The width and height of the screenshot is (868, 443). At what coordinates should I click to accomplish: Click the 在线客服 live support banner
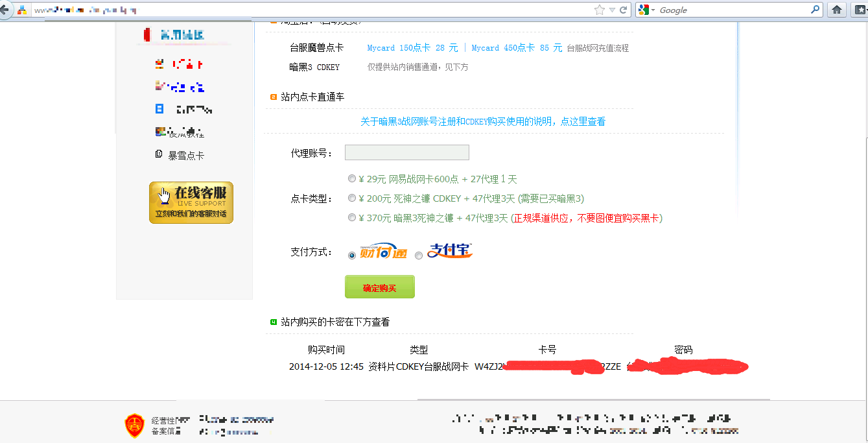pos(191,202)
